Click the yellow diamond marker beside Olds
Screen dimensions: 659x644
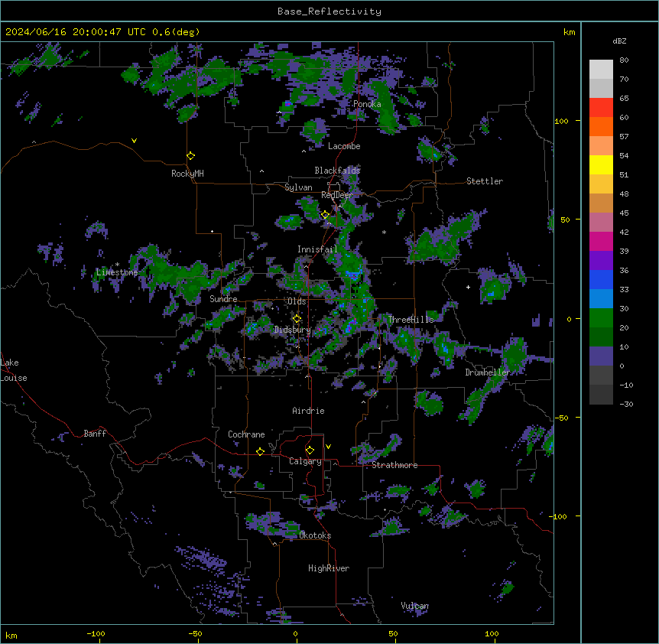point(297,319)
